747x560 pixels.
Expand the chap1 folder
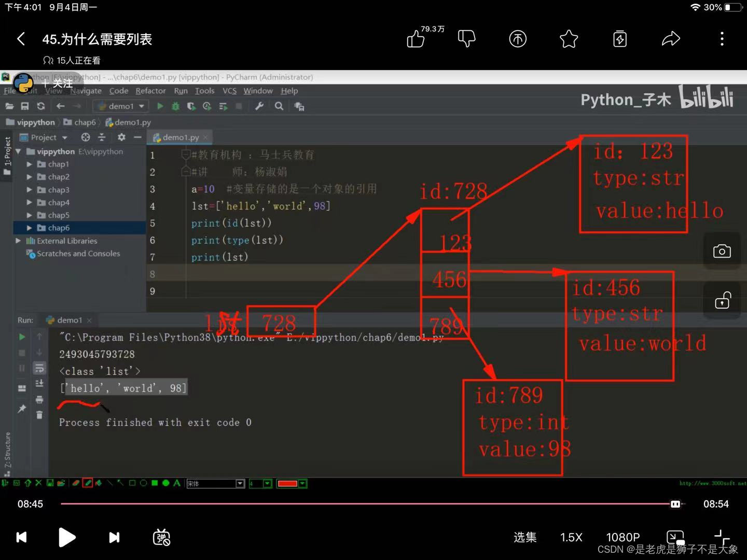(30, 164)
